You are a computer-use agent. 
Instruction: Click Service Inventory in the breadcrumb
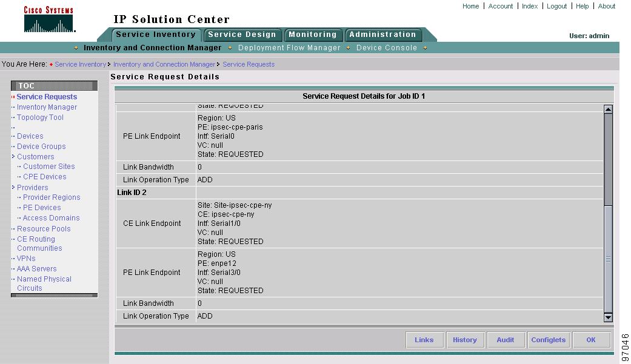click(x=81, y=64)
